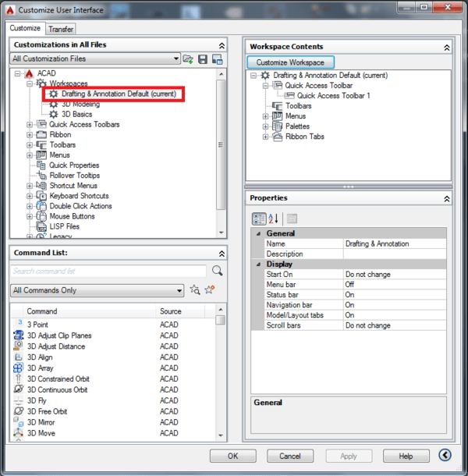
Task: Click in the Search command list field
Action: click(x=108, y=271)
